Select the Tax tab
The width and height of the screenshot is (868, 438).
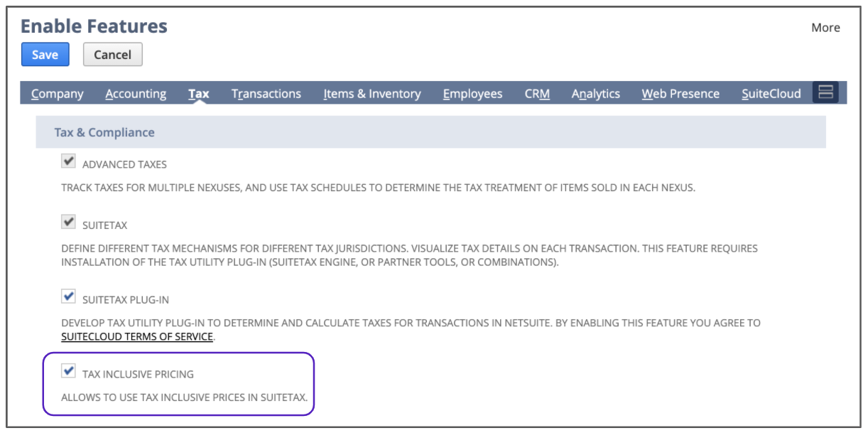point(199,94)
